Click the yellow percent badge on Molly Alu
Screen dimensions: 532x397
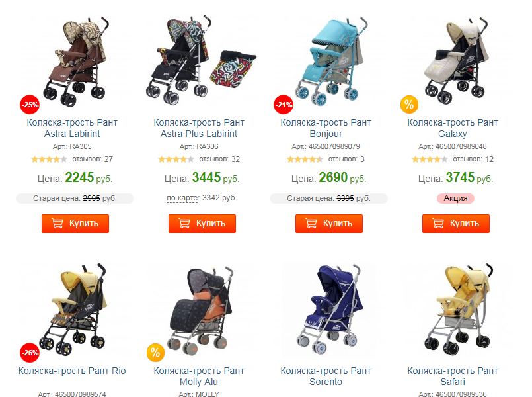pyautogui.click(x=155, y=353)
